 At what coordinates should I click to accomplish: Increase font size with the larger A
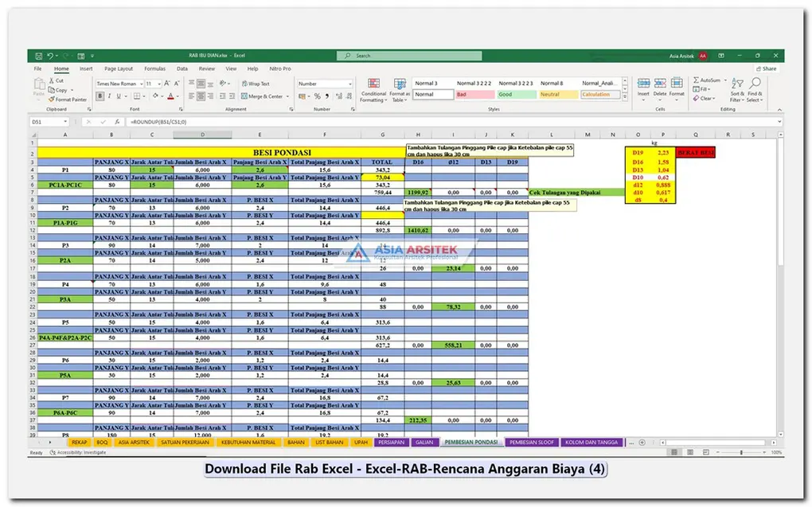[x=166, y=84]
